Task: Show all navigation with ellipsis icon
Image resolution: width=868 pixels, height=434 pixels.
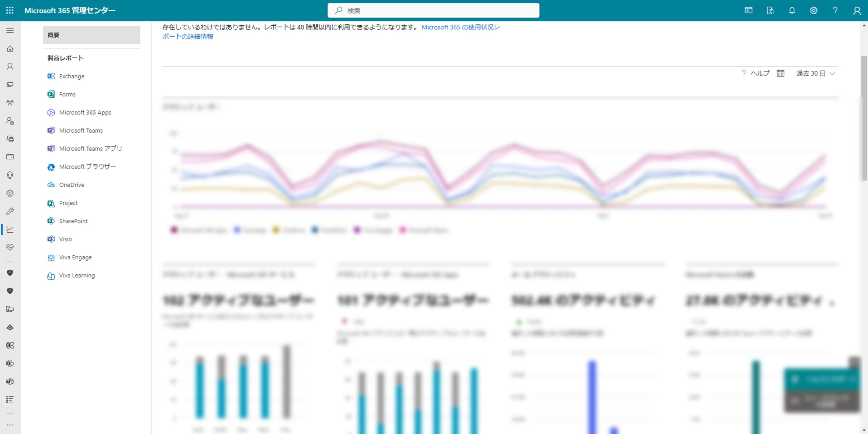Action: point(10,425)
